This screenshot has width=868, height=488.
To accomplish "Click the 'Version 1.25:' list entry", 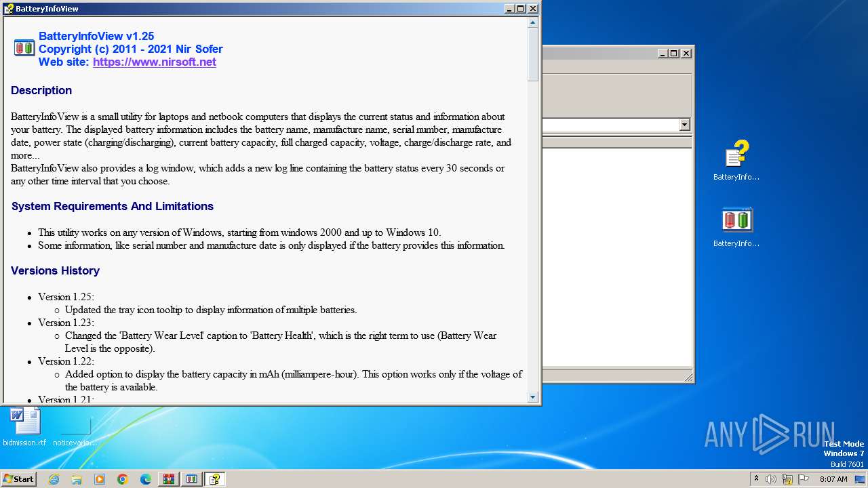I will coord(66,297).
